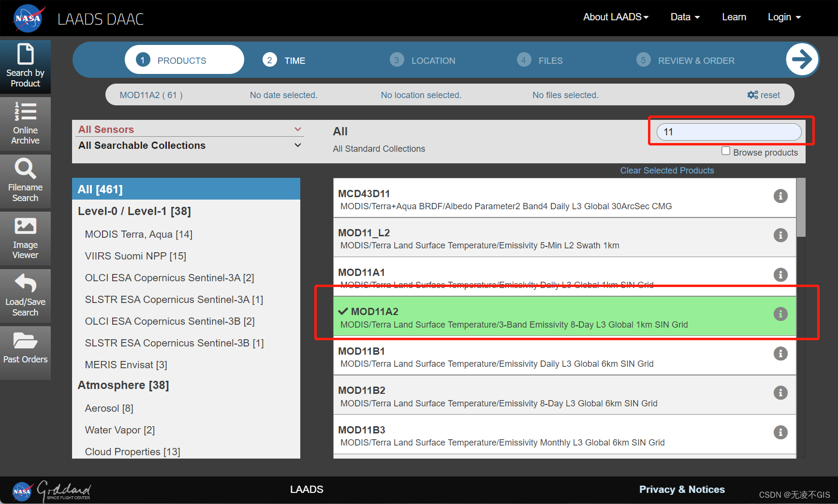Show info for MOD11B3 product

click(780, 432)
